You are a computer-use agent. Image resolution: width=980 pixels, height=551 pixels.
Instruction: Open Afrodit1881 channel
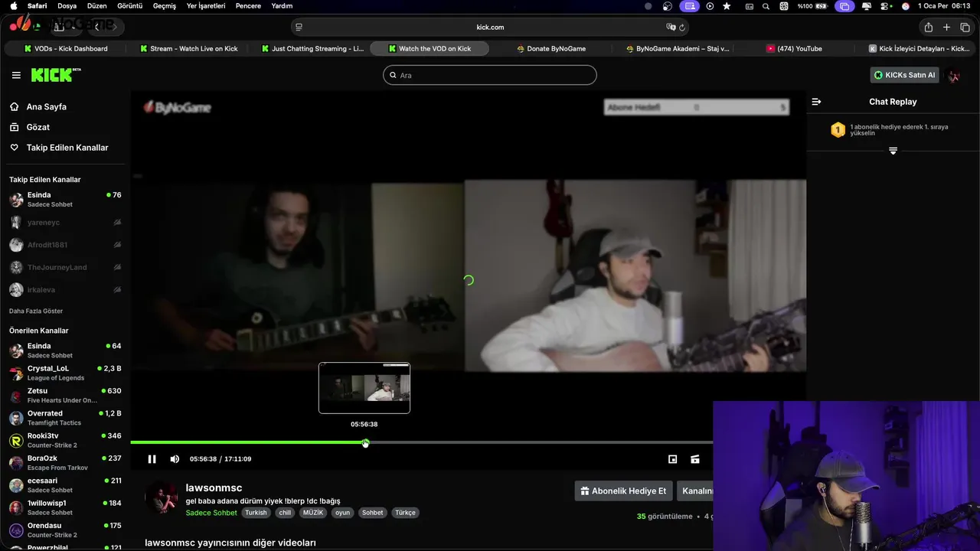click(x=65, y=245)
